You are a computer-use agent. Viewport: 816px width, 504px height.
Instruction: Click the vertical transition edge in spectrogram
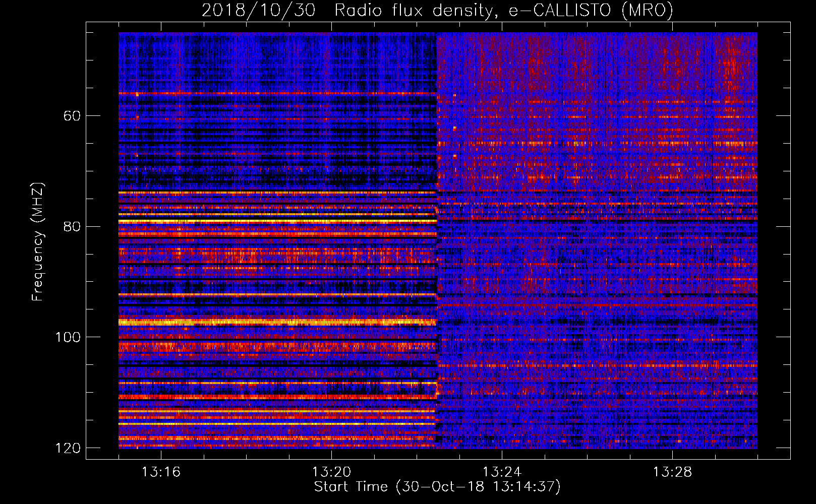437,242
